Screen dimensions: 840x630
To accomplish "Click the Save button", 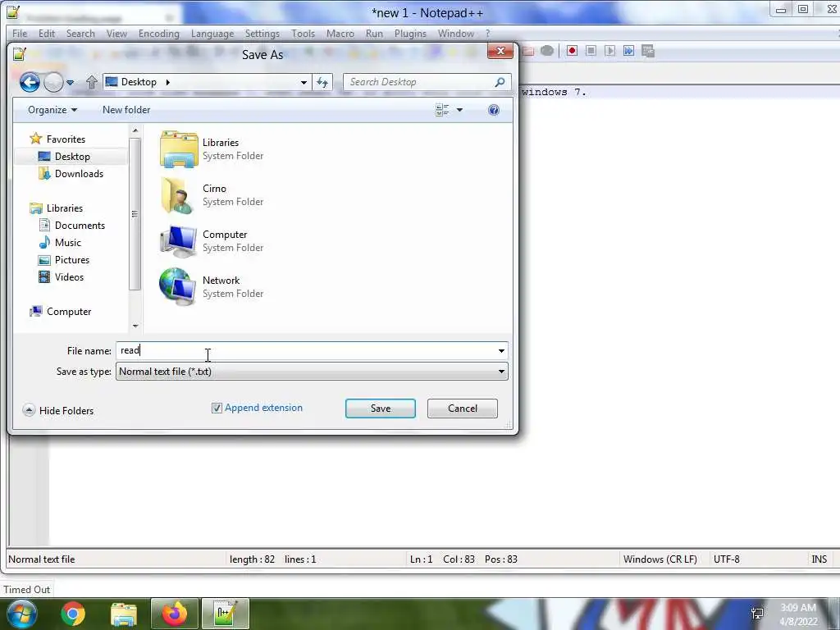I will 381,409.
